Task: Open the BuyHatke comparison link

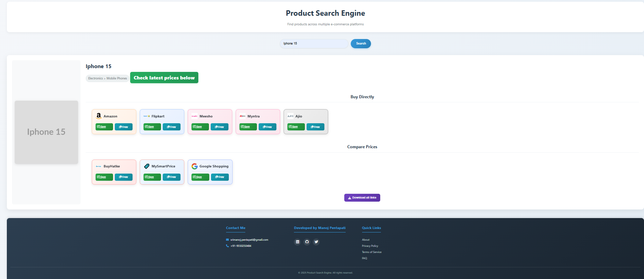Action: [x=104, y=177]
